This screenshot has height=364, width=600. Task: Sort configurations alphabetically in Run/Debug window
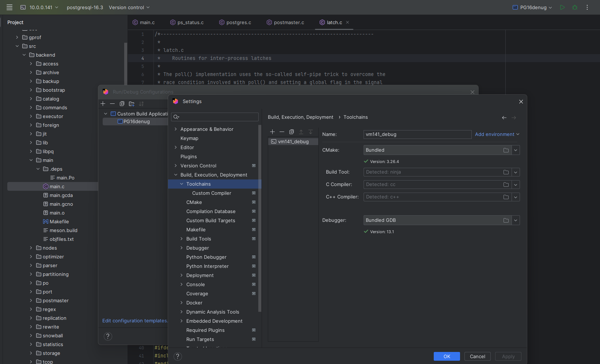(x=141, y=104)
